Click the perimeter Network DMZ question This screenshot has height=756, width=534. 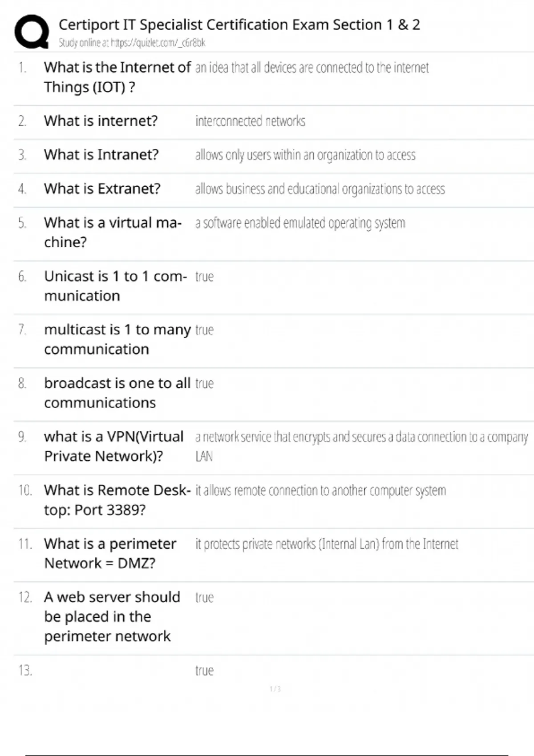pyautogui.click(x=110, y=553)
